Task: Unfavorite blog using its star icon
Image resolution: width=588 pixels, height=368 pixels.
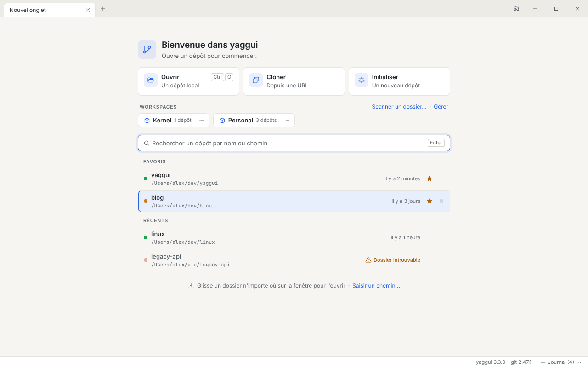Action: [x=430, y=201]
